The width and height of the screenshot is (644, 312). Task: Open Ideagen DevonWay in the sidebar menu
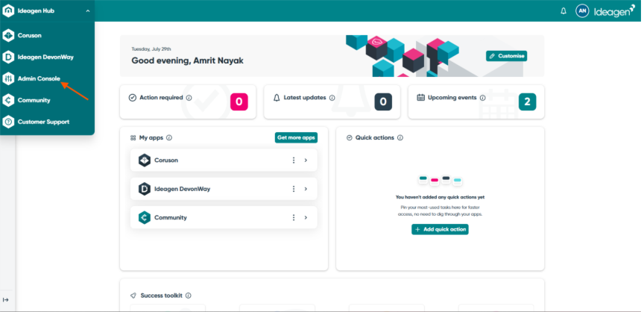(47, 57)
